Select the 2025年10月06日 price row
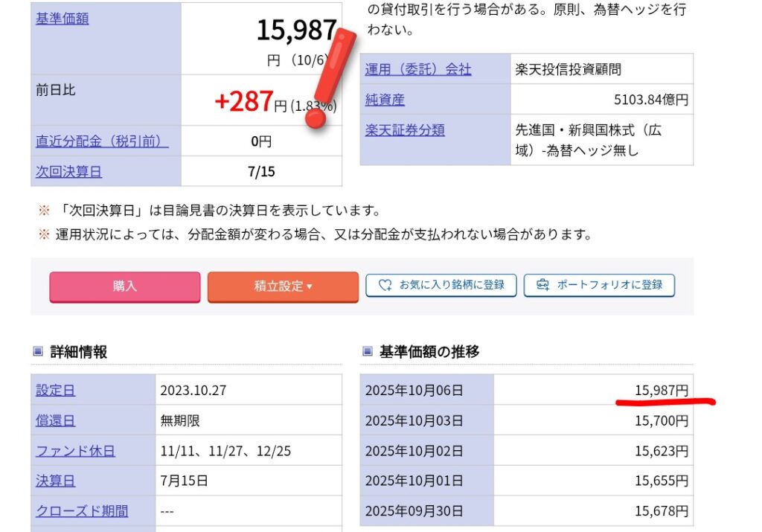The height and width of the screenshot is (532, 762). (x=526, y=390)
